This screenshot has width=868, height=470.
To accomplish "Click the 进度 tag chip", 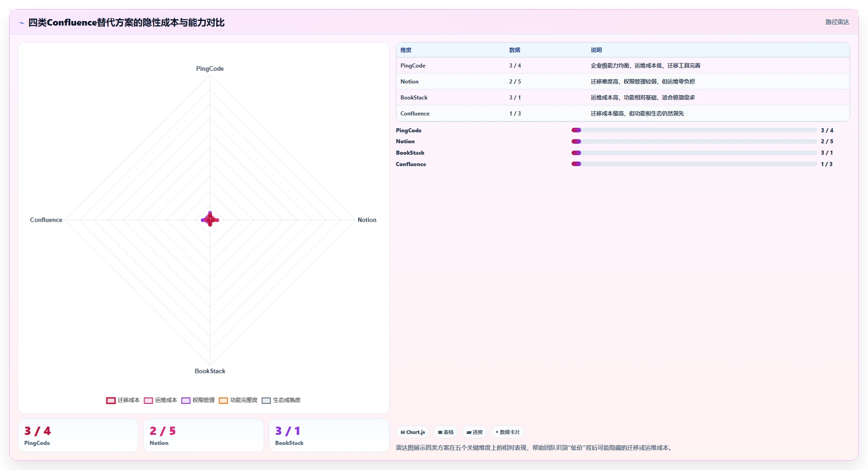I will [x=474, y=432].
